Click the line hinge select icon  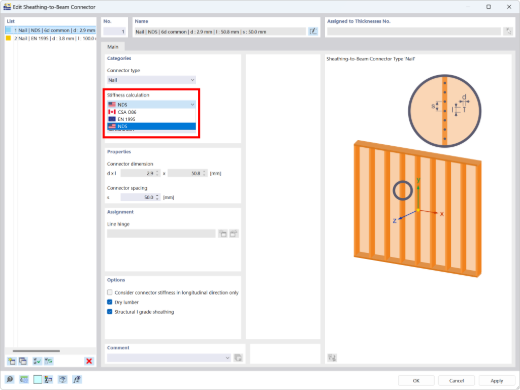(x=223, y=234)
